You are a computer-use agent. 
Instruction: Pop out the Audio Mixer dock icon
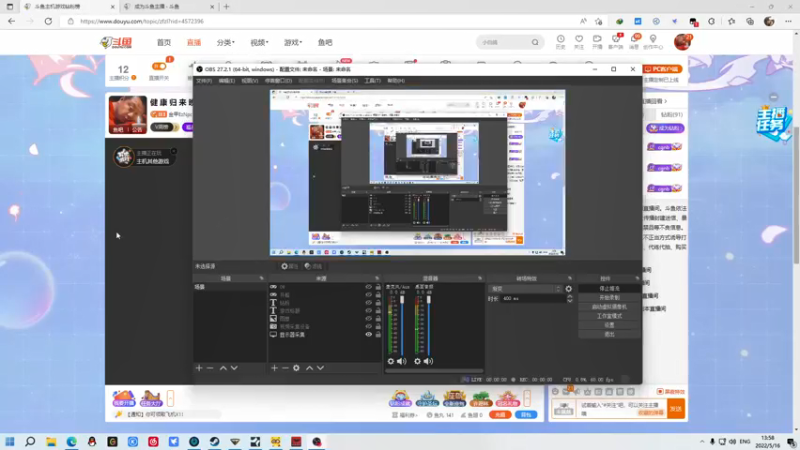point(480,278)
